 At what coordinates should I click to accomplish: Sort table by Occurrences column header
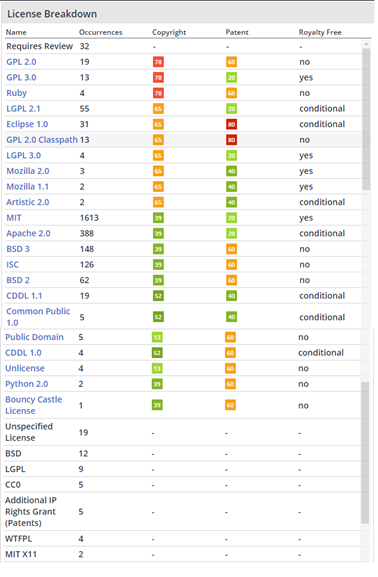coord(100,32)
